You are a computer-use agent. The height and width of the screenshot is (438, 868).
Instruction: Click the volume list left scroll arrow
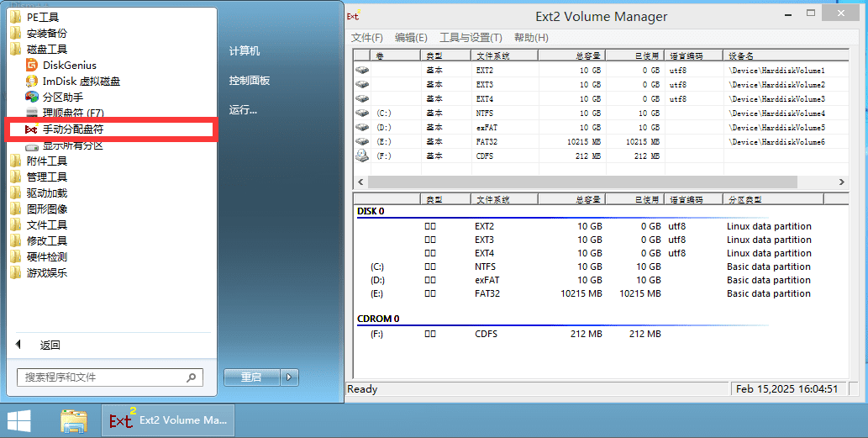361,182
